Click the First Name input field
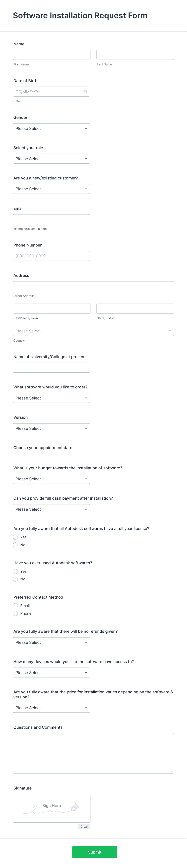 coord(51,54)
